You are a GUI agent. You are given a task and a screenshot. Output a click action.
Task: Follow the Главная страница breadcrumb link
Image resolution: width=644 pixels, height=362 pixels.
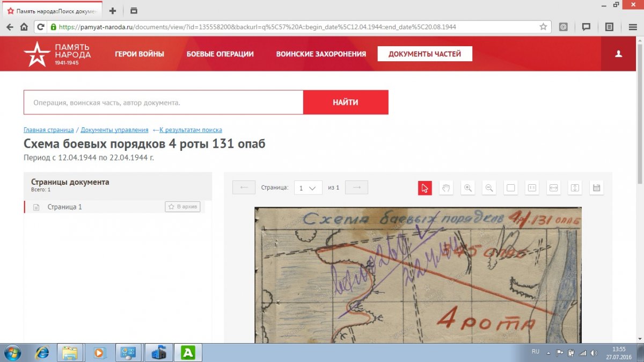49,130
